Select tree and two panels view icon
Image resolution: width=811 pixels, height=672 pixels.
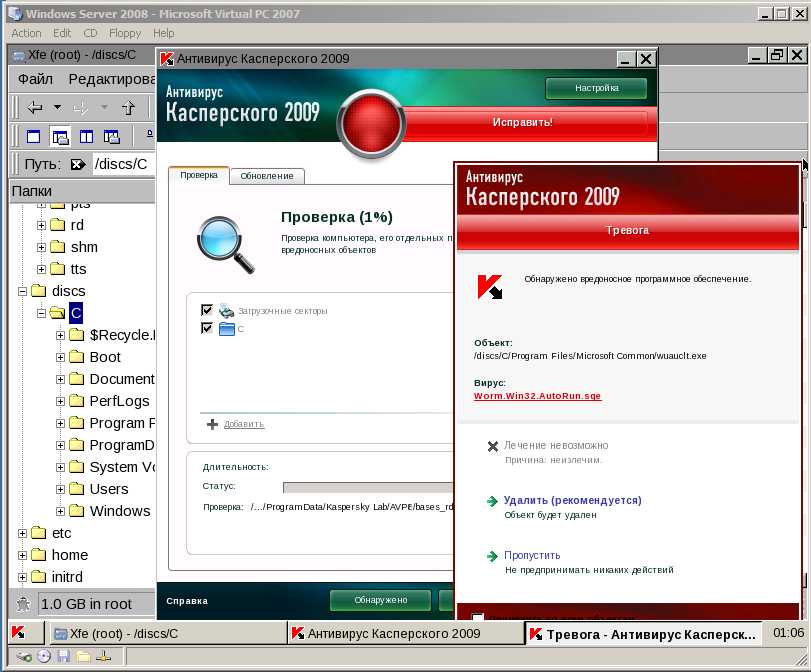point(112,137)
